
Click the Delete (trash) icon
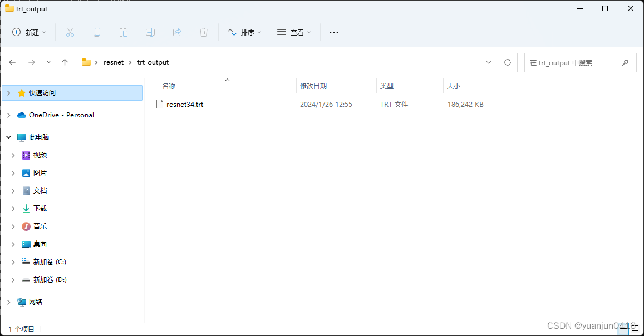(x=204, y=32)
